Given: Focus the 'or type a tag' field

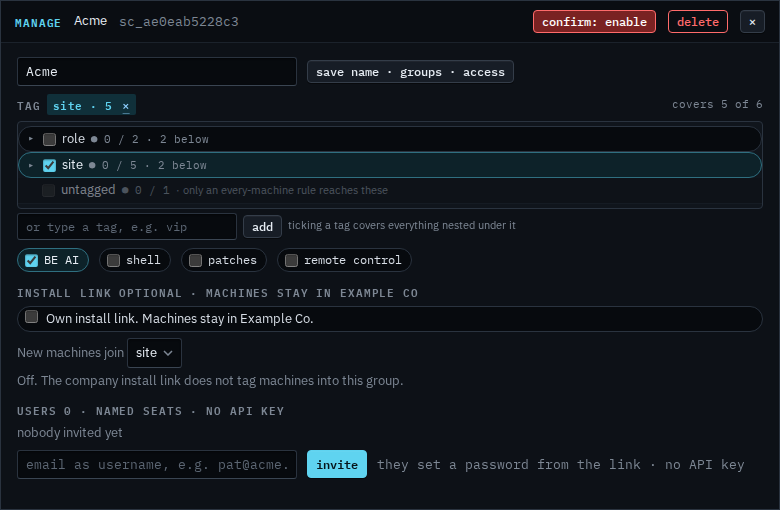Looking at the screenshot, I should 127,227.
